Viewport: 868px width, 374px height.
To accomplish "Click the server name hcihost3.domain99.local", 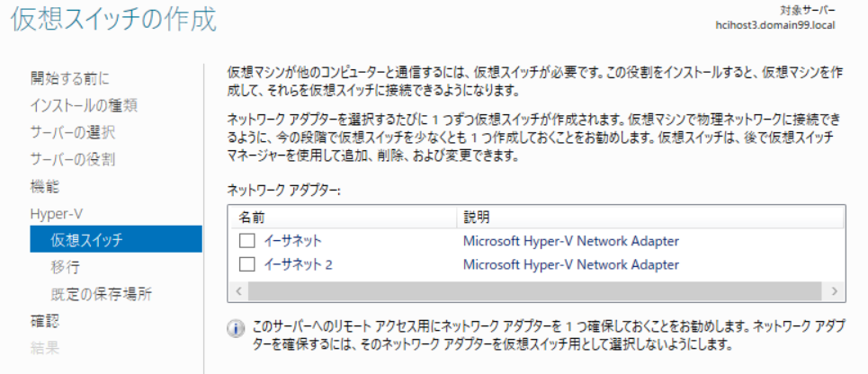I will tap(775, 25).
